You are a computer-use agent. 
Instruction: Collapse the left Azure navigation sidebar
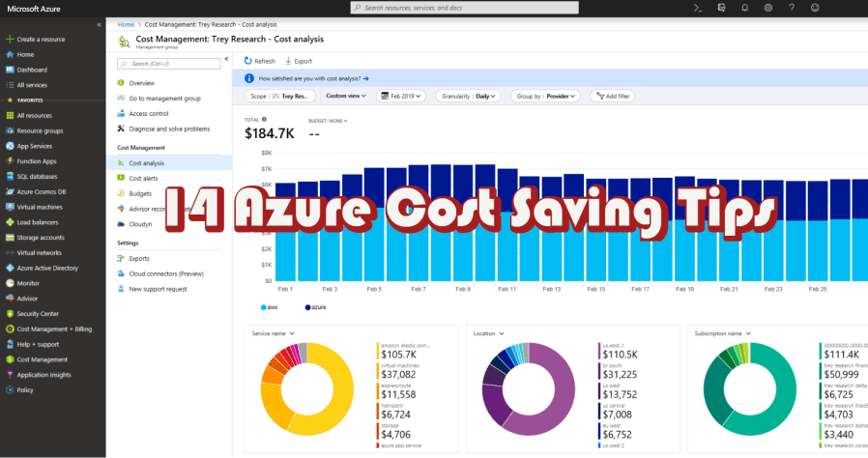point(99,24)
